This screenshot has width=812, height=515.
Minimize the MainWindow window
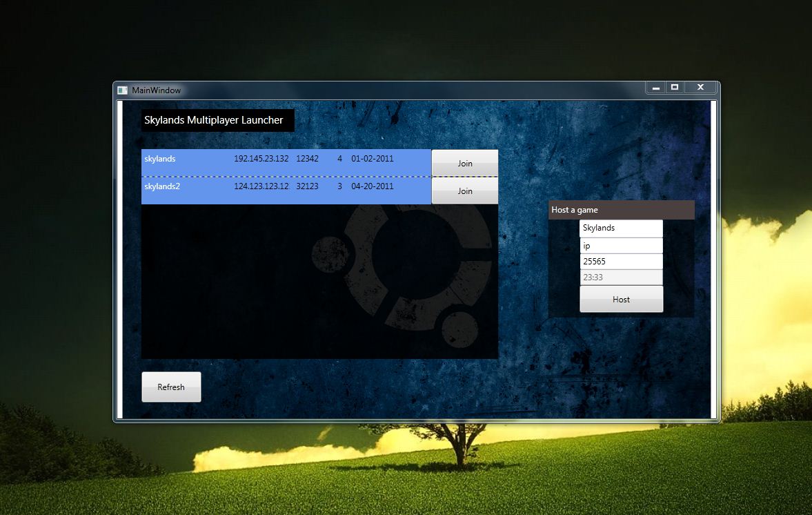point(655,88)
